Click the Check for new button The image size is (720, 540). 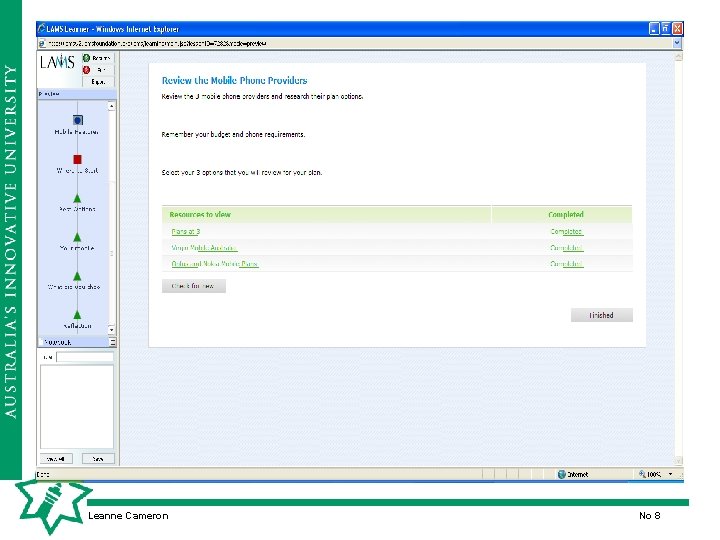[x=194, y=286]
